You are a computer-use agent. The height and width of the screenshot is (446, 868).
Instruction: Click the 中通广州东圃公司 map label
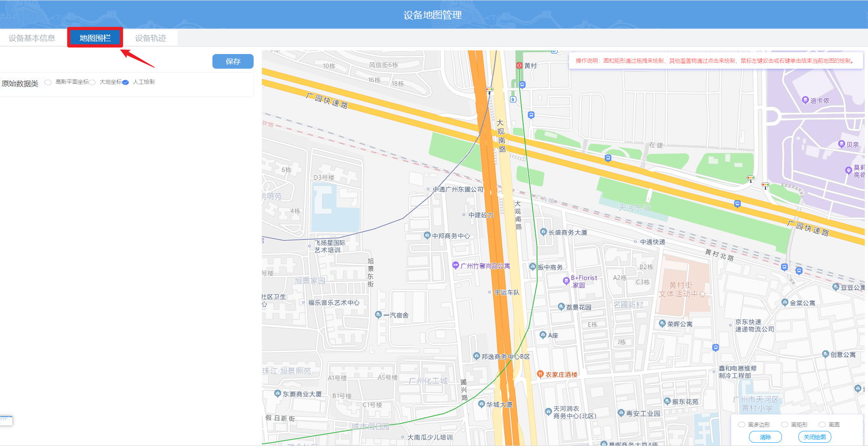(458, 189)
